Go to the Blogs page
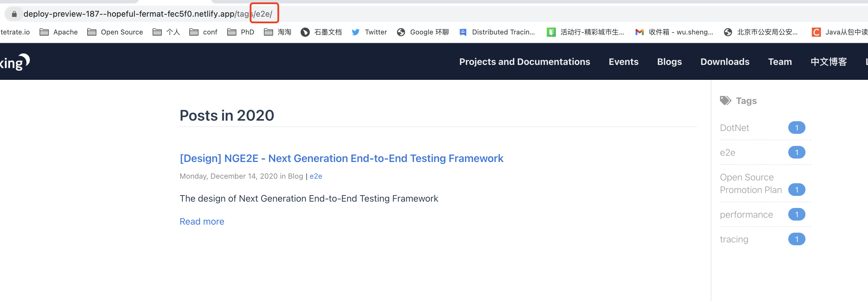868x301 pixels. (669, 62)
